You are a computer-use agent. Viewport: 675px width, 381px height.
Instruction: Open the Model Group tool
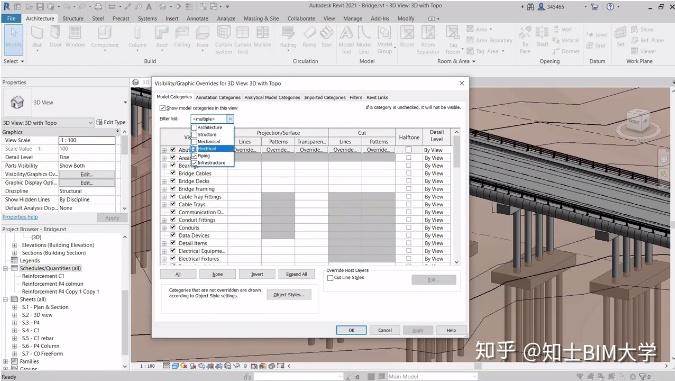[x=384, y=32]
